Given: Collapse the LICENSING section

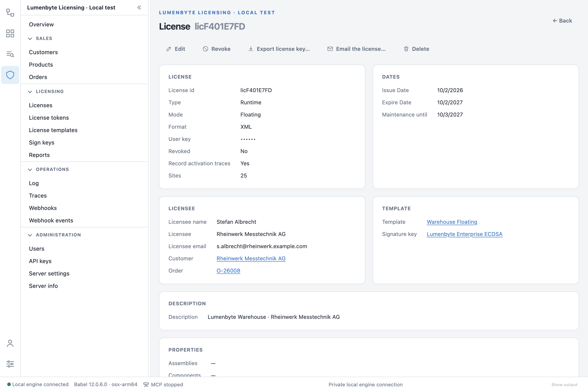Looking at the screenshot, I should [x=46, y=91].
